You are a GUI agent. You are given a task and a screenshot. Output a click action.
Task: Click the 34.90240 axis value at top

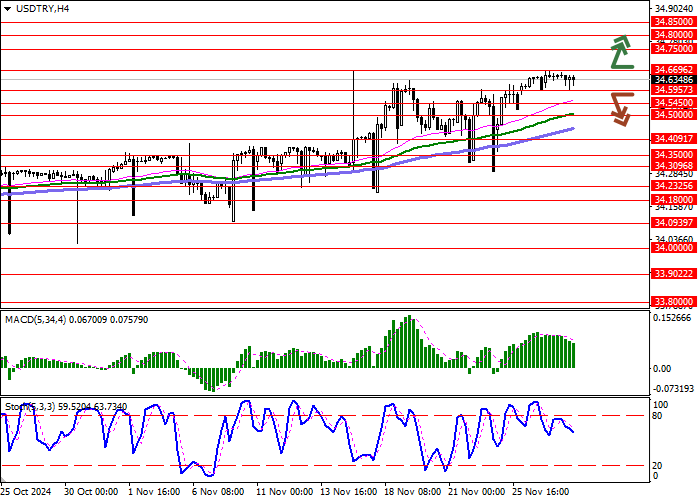pyautogui.click(x=674, y=8)
